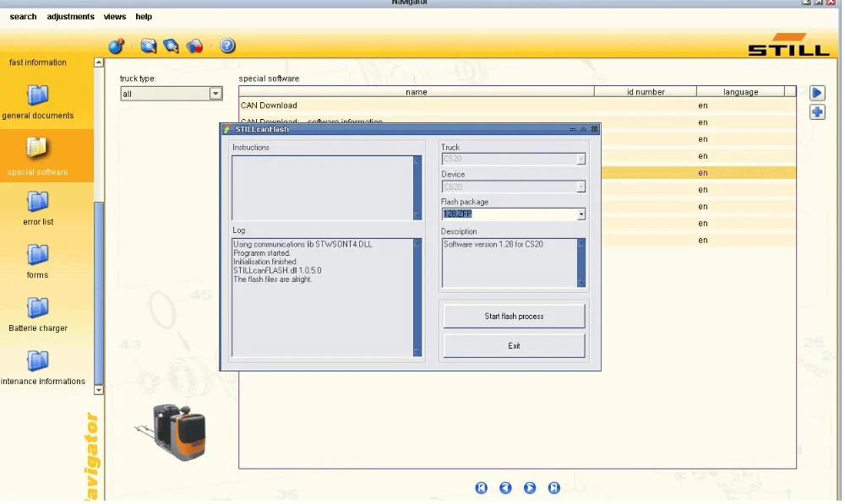Open the adjustments menu
Image resolution: width=845 pixels, height=504 pixels.
point(71,17)
